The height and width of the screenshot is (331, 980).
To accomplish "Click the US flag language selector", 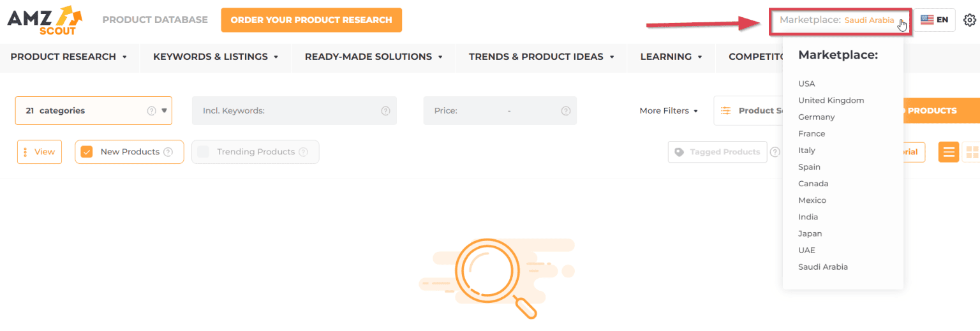I will pos(935,20).
